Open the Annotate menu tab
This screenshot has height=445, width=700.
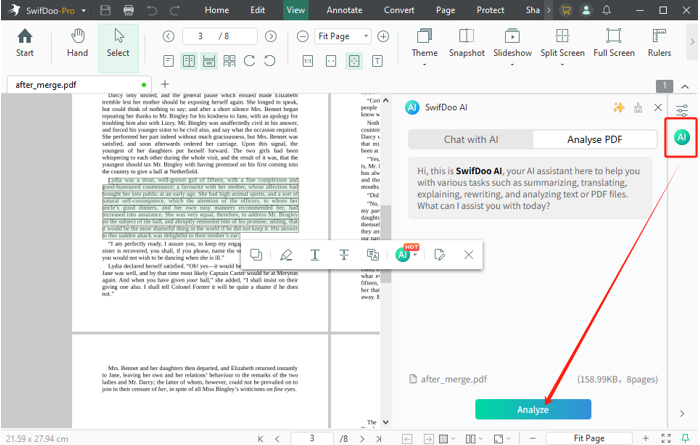point(344,10)
